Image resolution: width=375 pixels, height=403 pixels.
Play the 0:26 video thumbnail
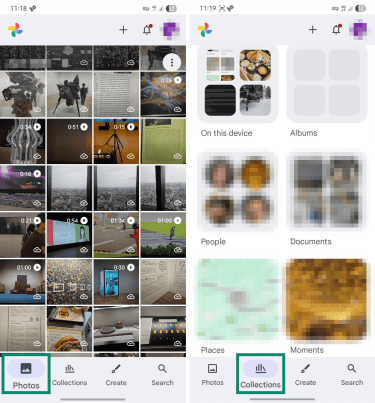[163, 94]
